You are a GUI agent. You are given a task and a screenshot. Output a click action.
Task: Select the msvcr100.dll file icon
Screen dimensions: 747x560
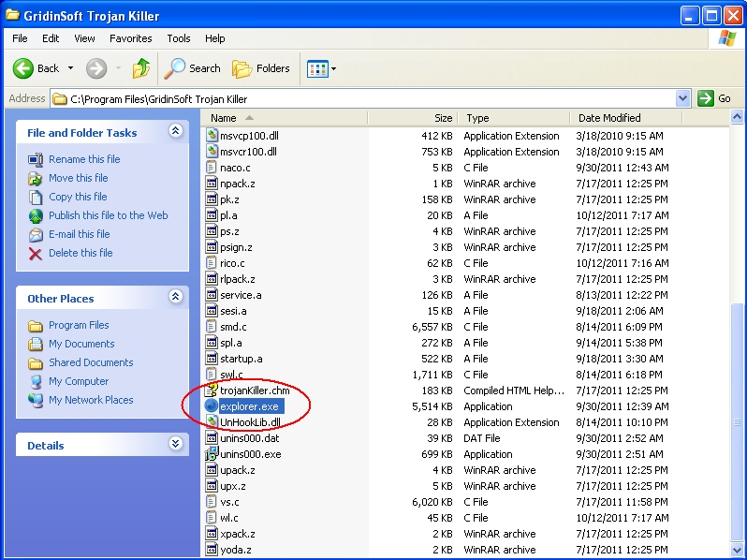(x=212, y=152)
